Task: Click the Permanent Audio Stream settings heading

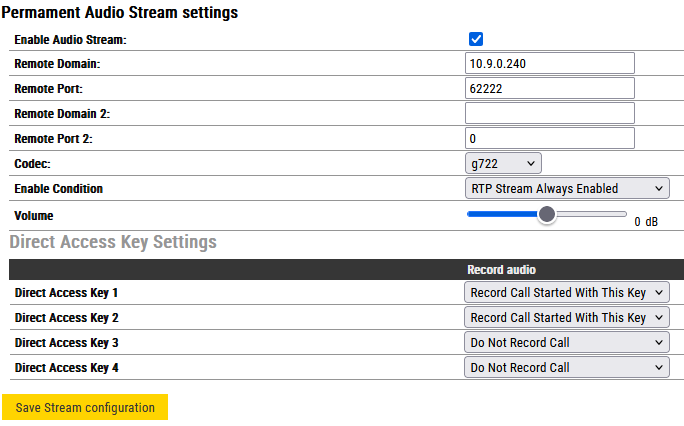Action: [123, 13]
